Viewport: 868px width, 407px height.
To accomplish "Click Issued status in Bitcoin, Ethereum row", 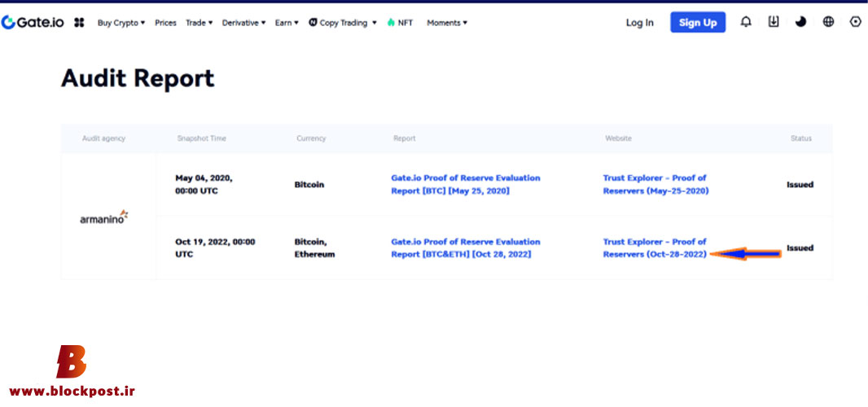I will [800, 248].
